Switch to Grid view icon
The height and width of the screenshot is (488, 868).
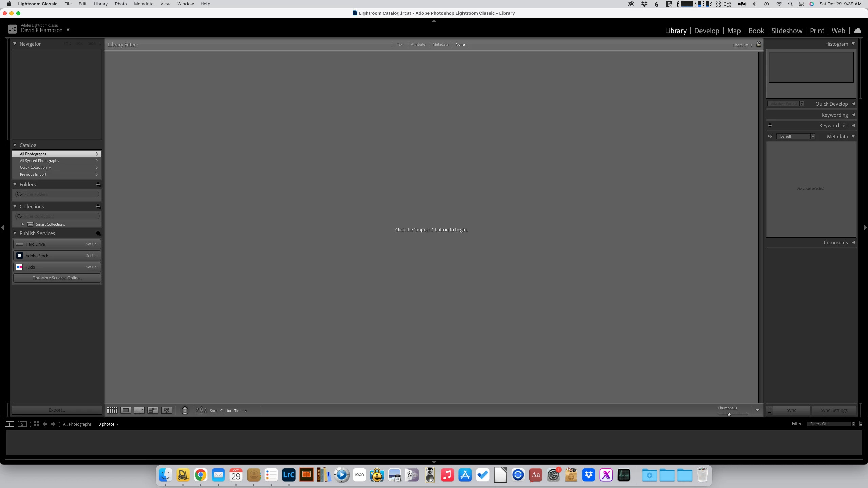pyautogui.click(x=112, y=410)
